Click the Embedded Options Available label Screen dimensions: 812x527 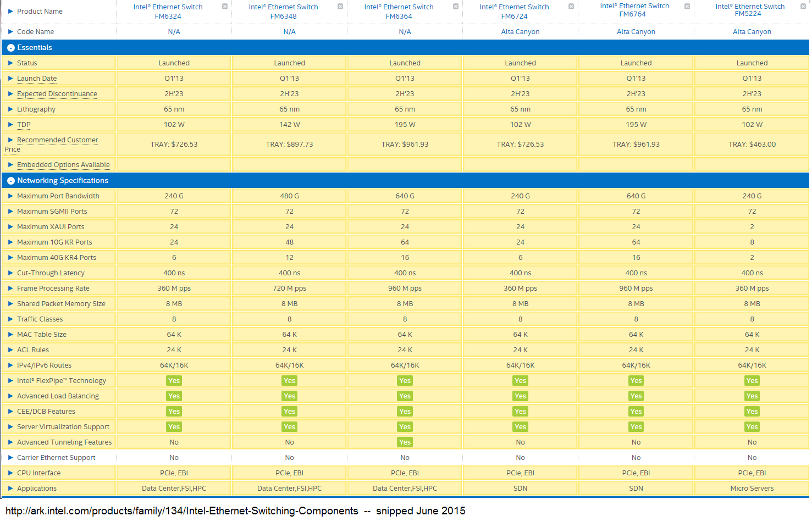point(63,165)
